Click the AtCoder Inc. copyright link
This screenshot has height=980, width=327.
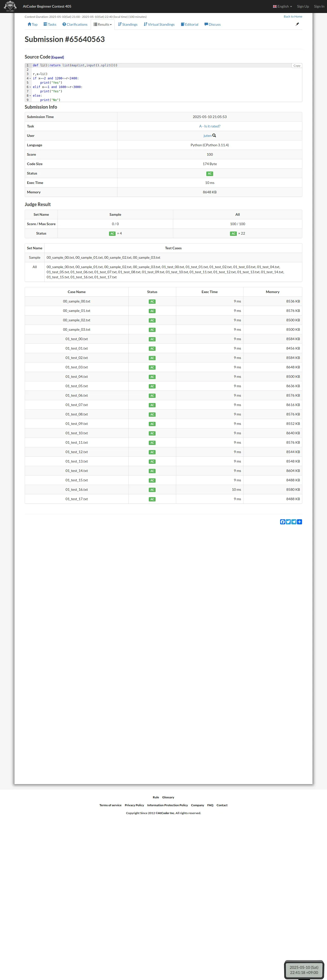click(x=166, y=813)
